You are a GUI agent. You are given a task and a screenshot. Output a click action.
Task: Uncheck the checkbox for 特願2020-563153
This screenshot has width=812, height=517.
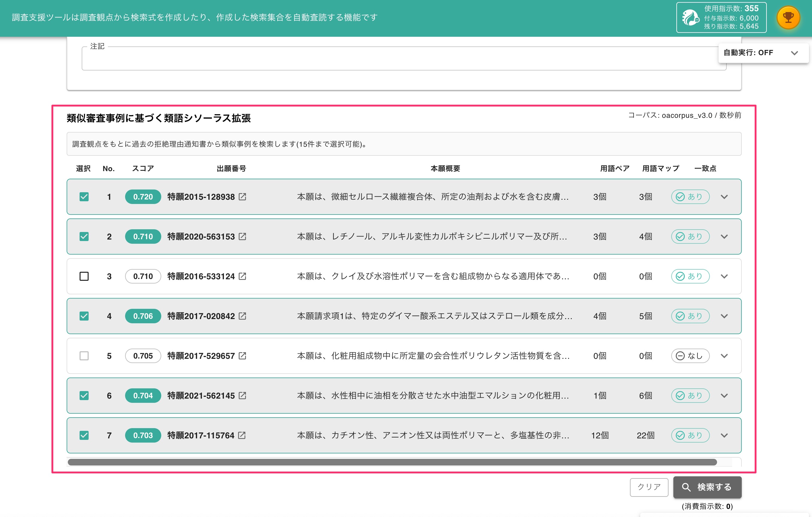[x=84, y=236]
